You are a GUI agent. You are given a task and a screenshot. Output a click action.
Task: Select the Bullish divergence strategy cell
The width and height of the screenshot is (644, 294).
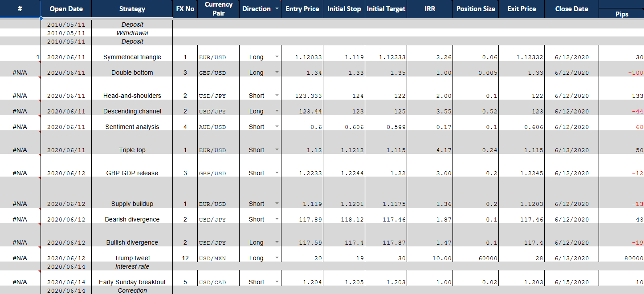(x=132, y=235)
